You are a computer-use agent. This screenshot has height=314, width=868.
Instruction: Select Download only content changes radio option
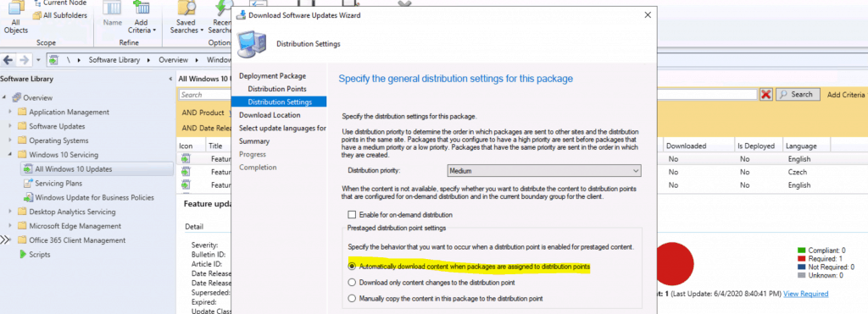[x=352, y=283]
